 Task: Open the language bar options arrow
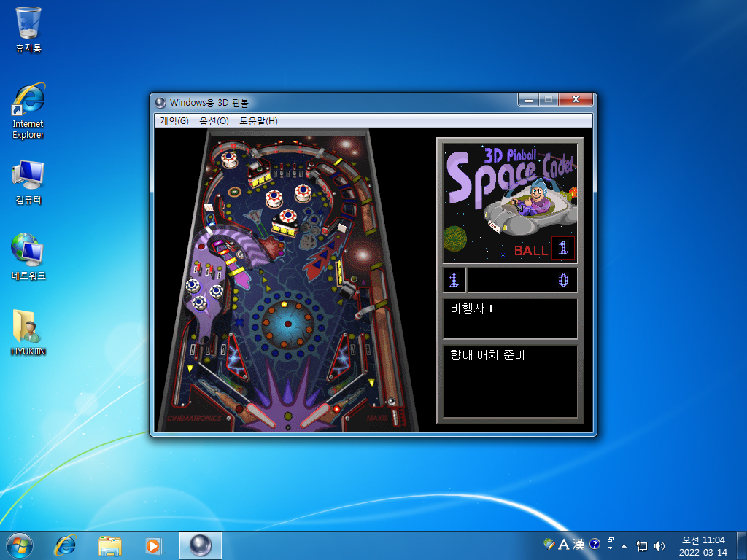611,548
